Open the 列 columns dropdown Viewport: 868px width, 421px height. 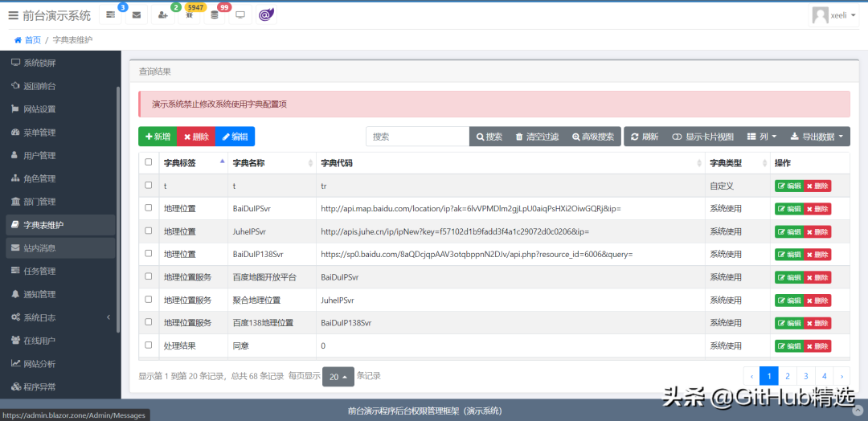tap(762, 137)
